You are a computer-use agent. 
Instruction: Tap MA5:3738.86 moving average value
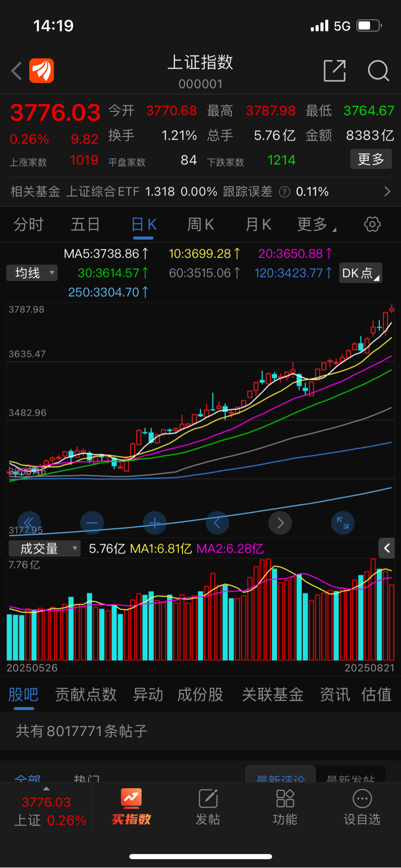tap(106, 254)
